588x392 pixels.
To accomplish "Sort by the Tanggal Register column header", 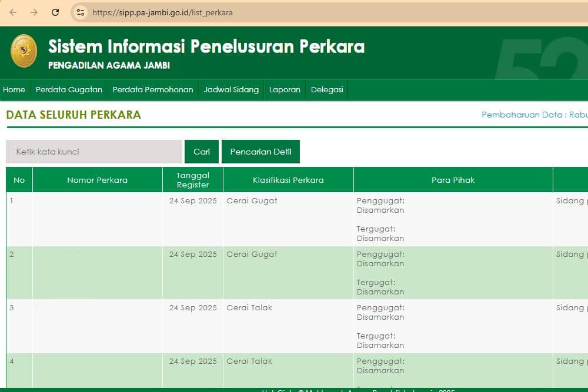I will [192, 180].
